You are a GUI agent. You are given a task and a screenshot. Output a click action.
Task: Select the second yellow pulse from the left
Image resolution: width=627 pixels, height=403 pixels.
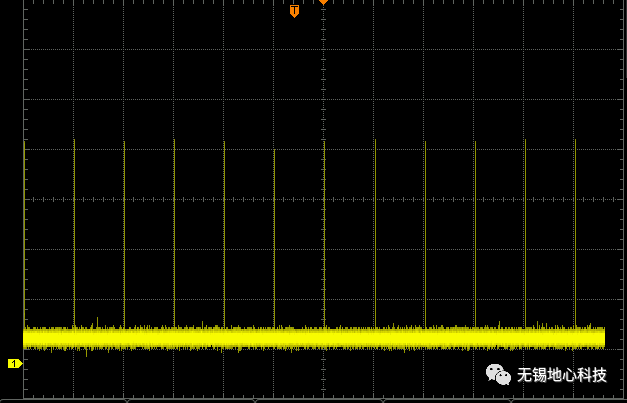coord(74,230)
